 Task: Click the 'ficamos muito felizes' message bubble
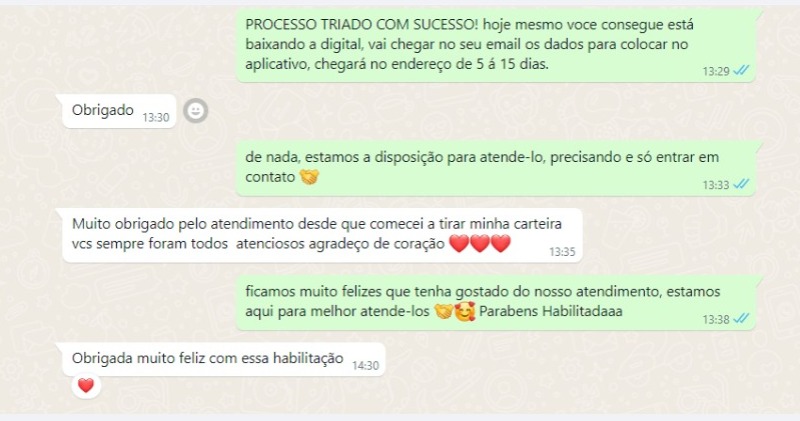tap(495, 303)
